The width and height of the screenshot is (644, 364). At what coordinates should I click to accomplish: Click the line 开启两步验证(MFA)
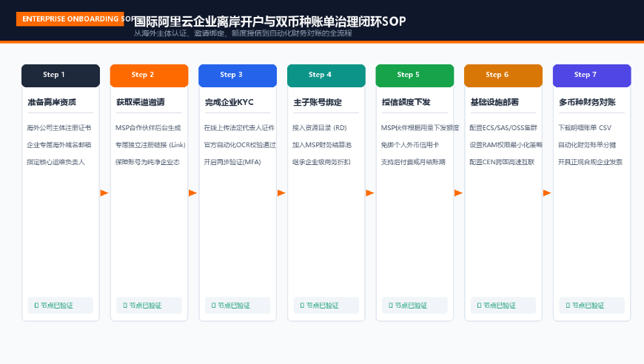point(232,162)
